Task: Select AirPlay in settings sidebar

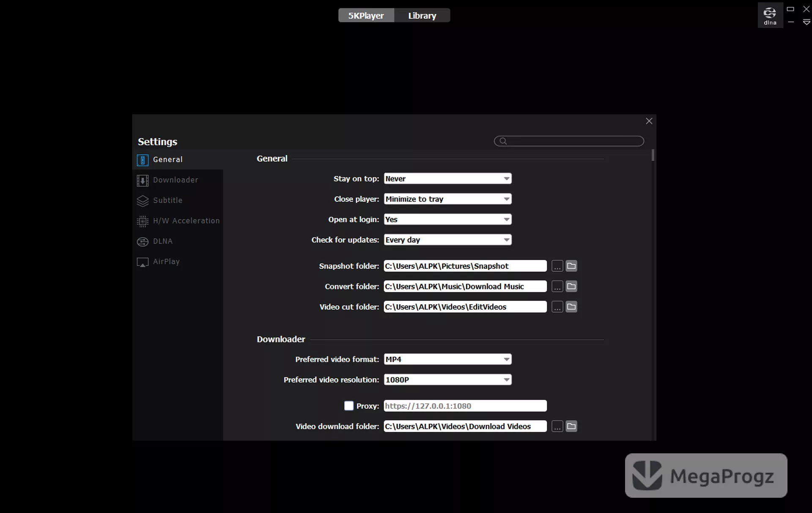Action: [x=178, y=261]
